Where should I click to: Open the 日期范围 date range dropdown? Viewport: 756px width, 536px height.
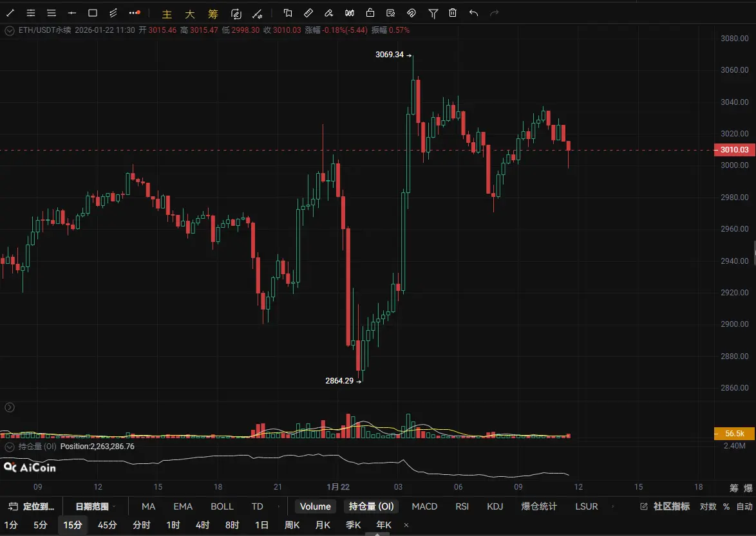pyautogui.click(x=95, y=506)
